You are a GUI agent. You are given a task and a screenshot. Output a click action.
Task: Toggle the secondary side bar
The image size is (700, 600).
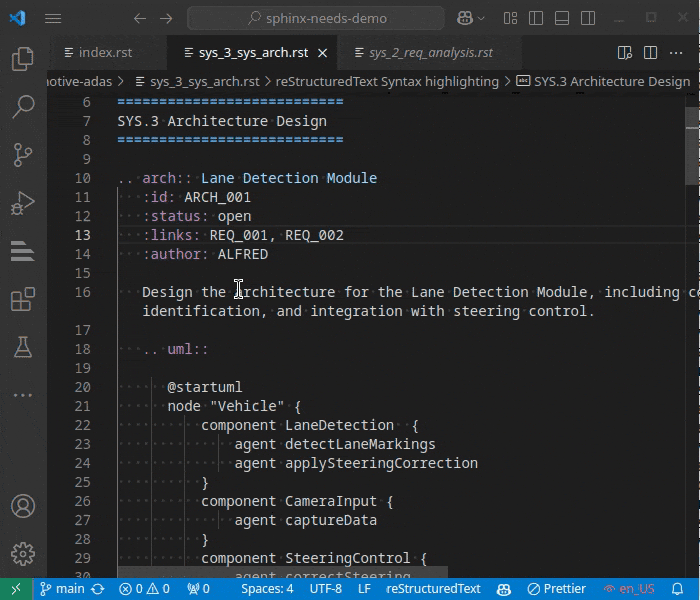(588, 18)
